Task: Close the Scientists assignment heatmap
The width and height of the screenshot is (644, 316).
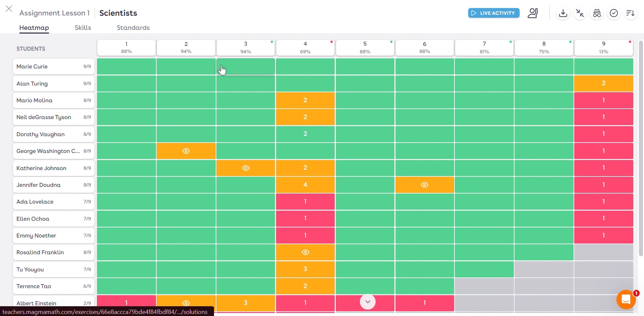Action: coord(9,9)
